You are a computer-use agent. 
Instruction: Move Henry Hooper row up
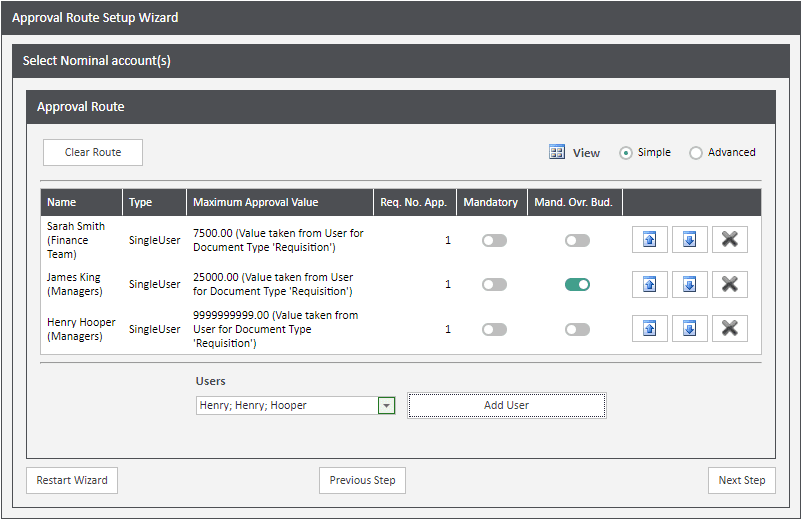[650, 328]
